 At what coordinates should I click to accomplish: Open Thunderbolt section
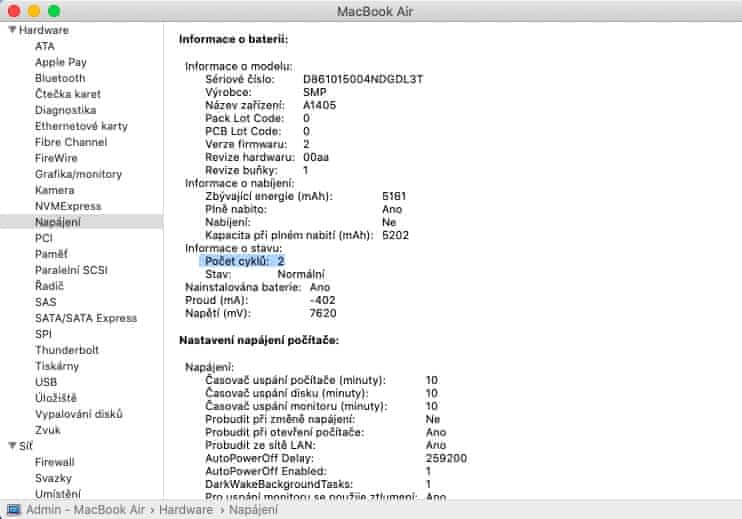point(67,350)
